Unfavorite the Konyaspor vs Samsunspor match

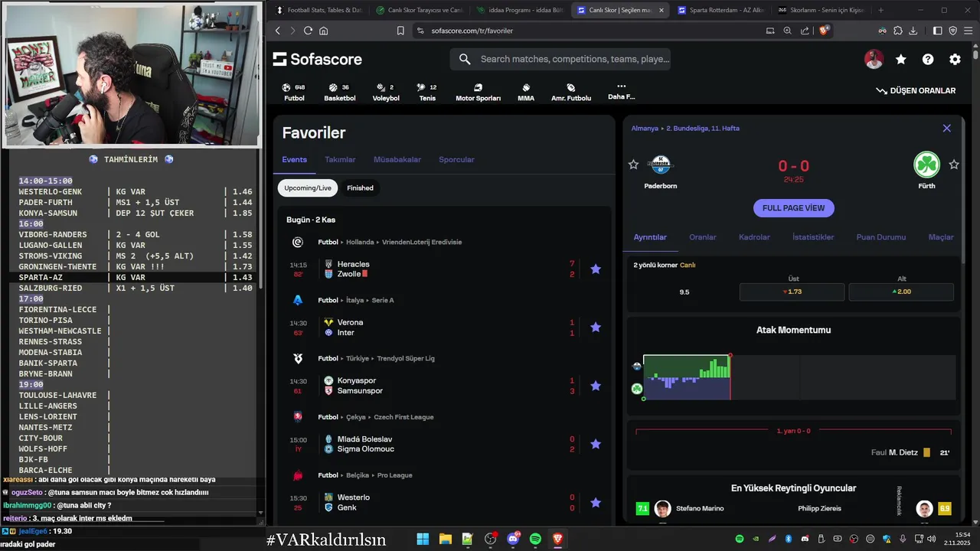[x=596, y=386]
